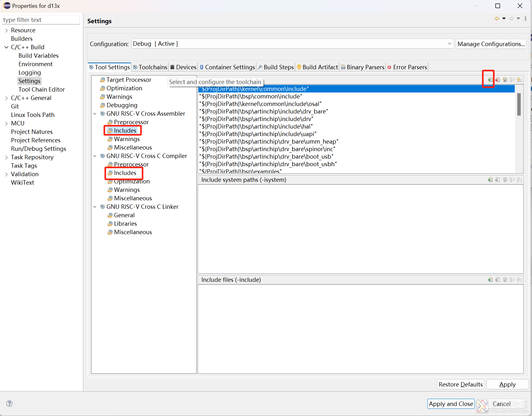Select the Target Processor settings item
532x416 pixels.
[129, 80]
